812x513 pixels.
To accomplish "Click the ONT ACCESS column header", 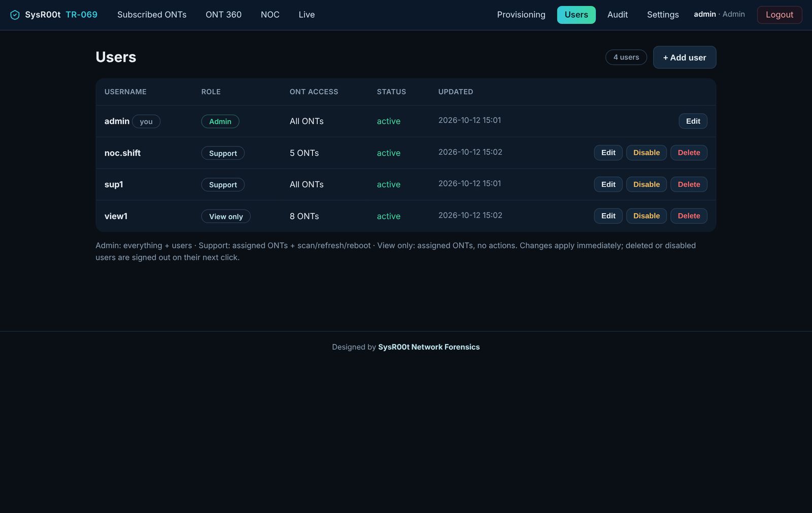I will tap(314, 92).
